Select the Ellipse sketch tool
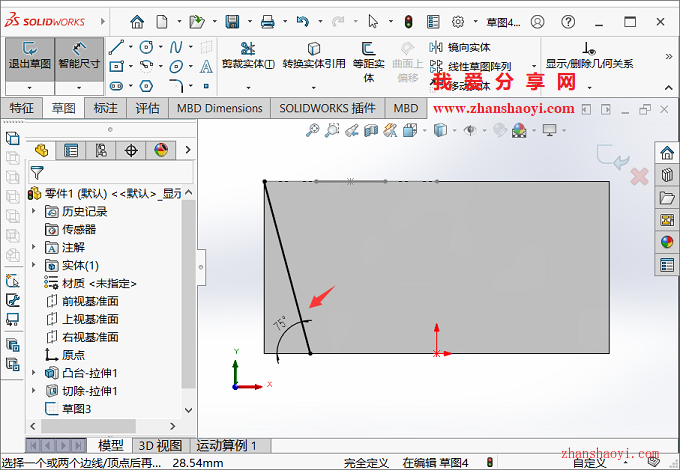Screen dimensions: 680x470 pos(176,66)
